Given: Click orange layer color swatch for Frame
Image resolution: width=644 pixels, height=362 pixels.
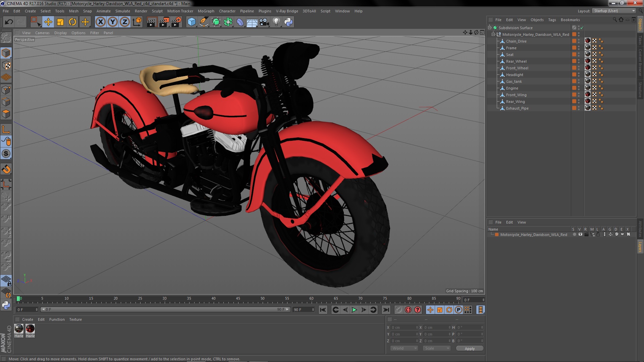Looking at the screenshot, I should pos(574,48).
